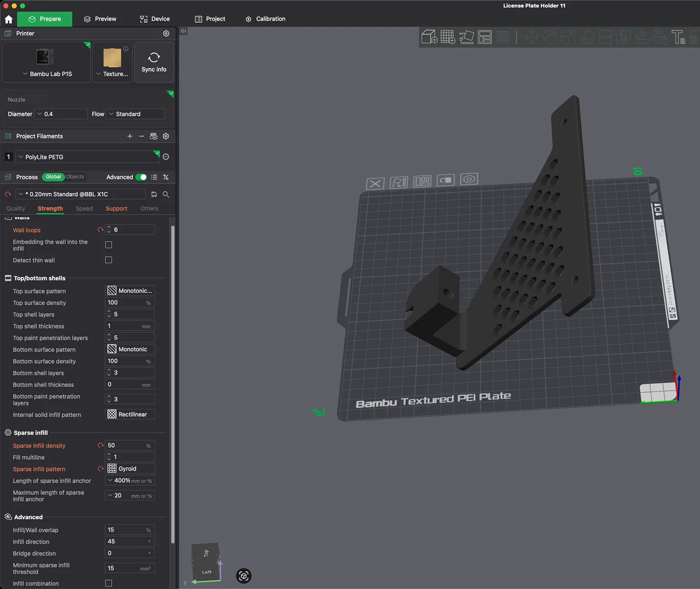Open the Speed settings tab
This screenshot has height=589, width=700.
84,208
